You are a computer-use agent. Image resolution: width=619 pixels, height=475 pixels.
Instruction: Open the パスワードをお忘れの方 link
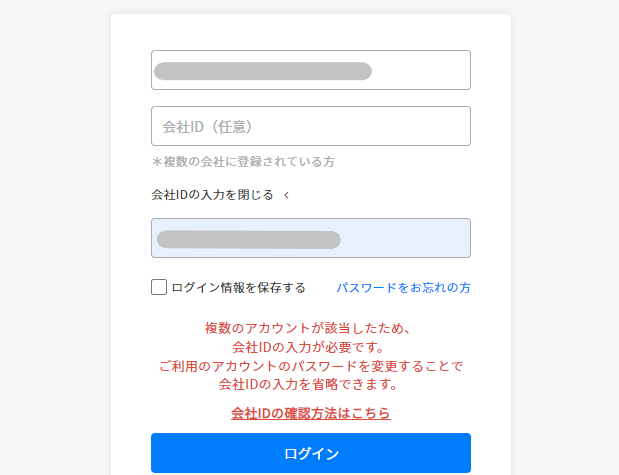coord(403,287)
